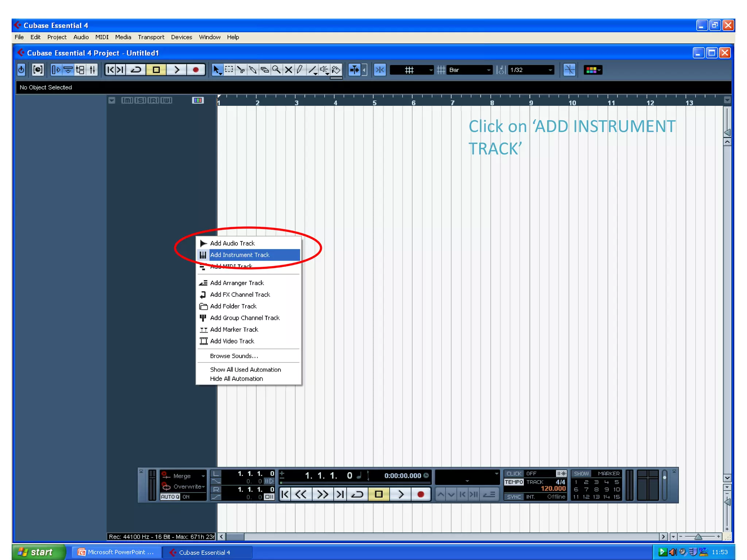Click Record in the top toolbar

click(x=196, y=70)
